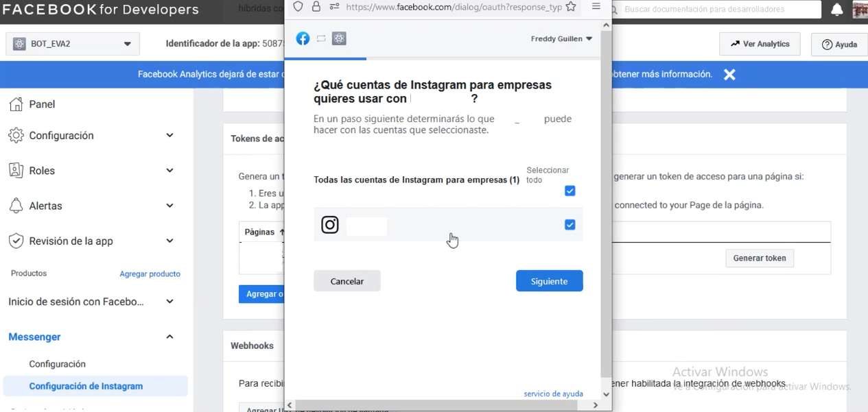Click the Configuración gear icon in sidebar
Viewport: 868px width, 412px height.
coord(16,136)
